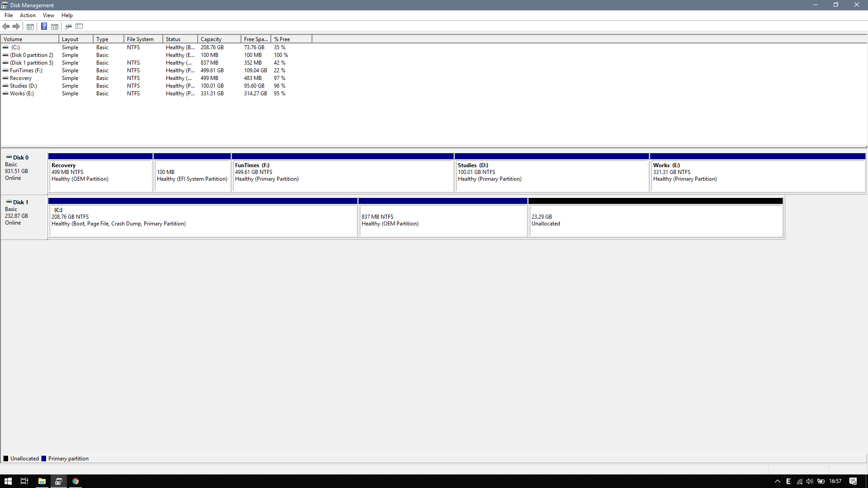868x488 pixels.
Task: Select FunTimes (F:) row in volume list
Action: tap(26, 70)
